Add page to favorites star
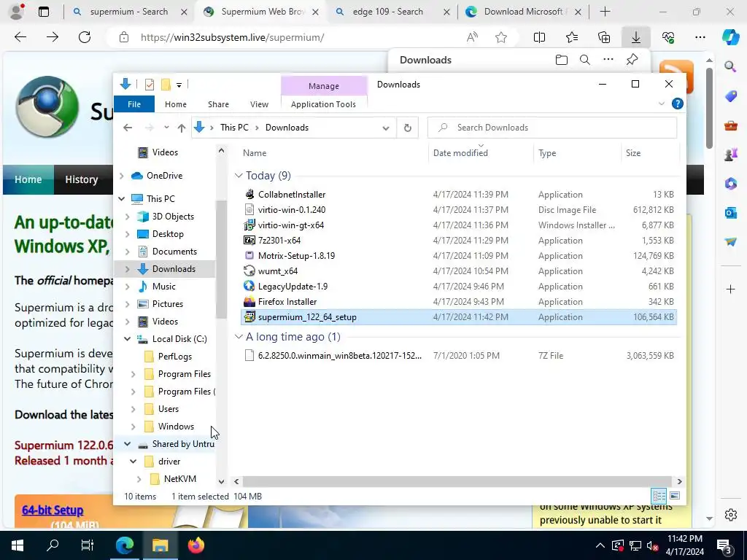 click(x=500, y=37)
